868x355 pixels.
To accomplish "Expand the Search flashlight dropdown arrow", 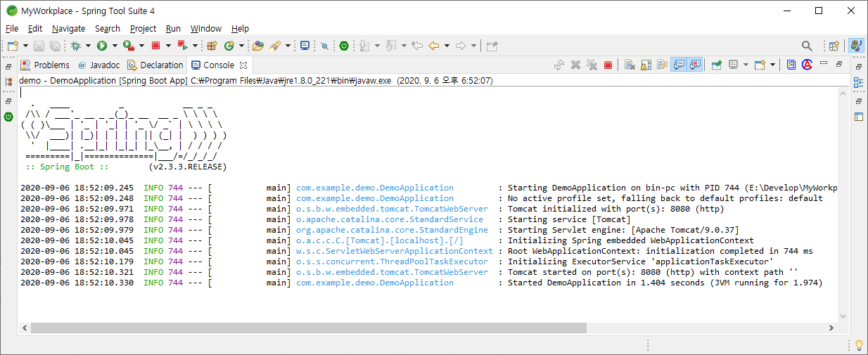I will coord(288,46).
